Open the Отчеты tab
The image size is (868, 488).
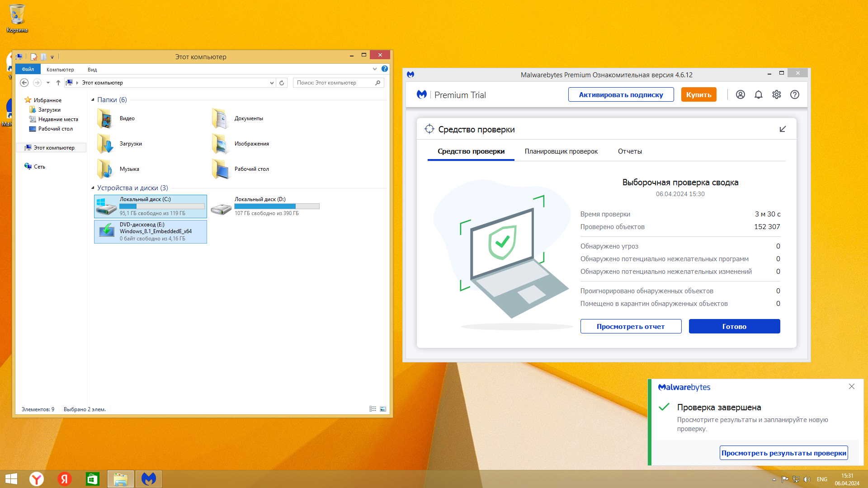pos(629,151)
